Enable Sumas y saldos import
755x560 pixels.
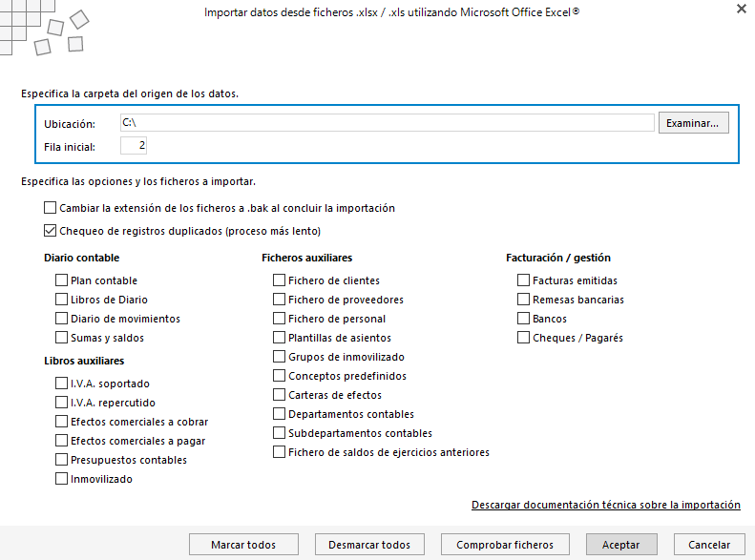61,338
